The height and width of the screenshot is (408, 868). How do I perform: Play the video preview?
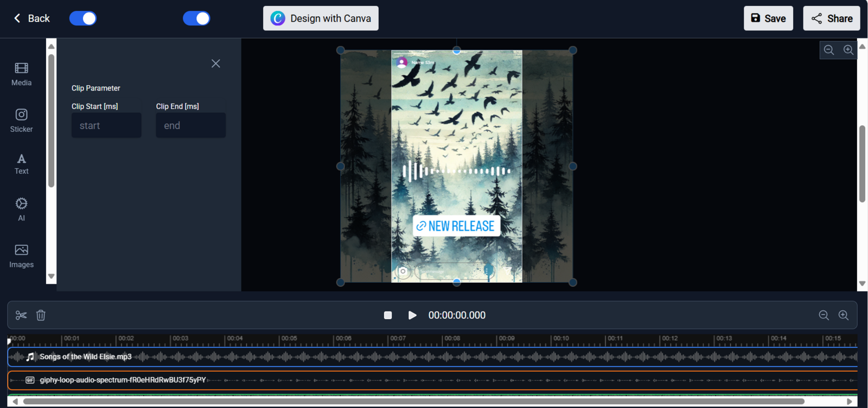(x=412, y=315)
